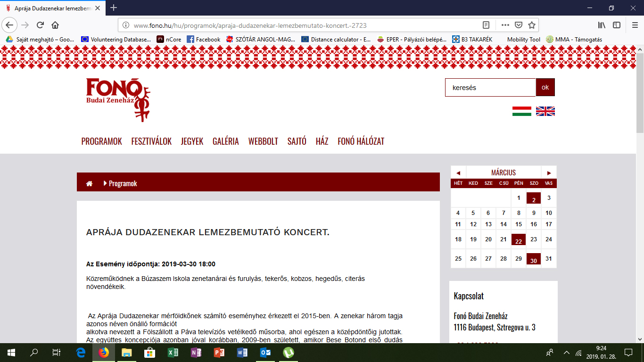Screen dimensions: 644x362
Task: Click in the keresés search field
Action: coord(490,88)
